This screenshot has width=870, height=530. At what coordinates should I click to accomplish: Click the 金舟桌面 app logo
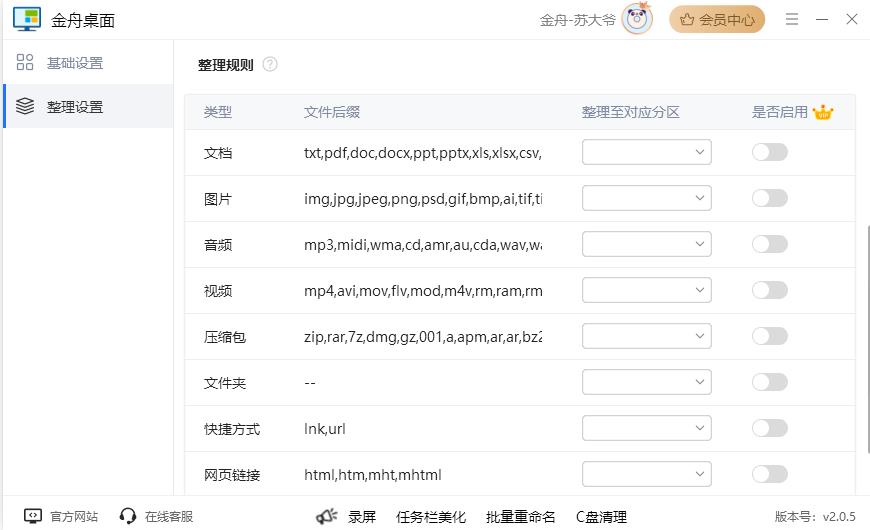(x=27, y=19)
